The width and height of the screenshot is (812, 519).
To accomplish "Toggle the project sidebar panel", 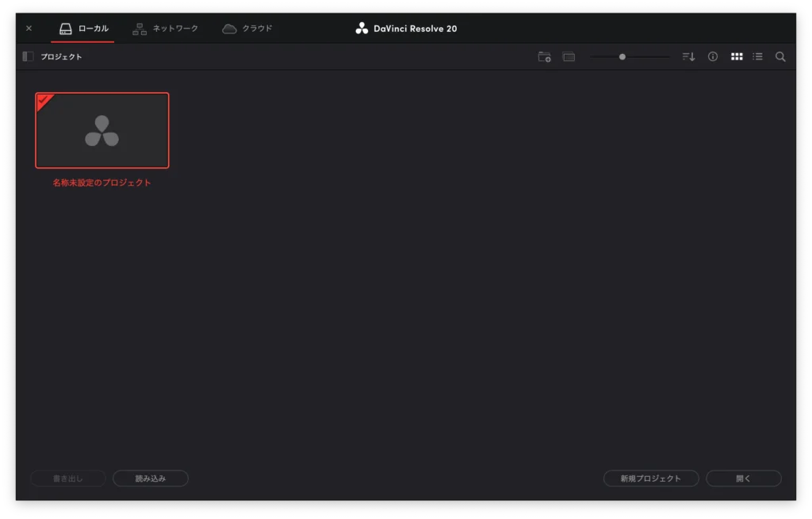I will click(x=29, y=56).
